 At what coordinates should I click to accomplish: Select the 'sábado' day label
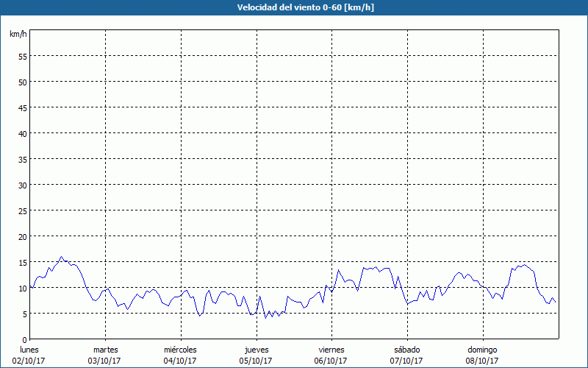click(406, 350)
